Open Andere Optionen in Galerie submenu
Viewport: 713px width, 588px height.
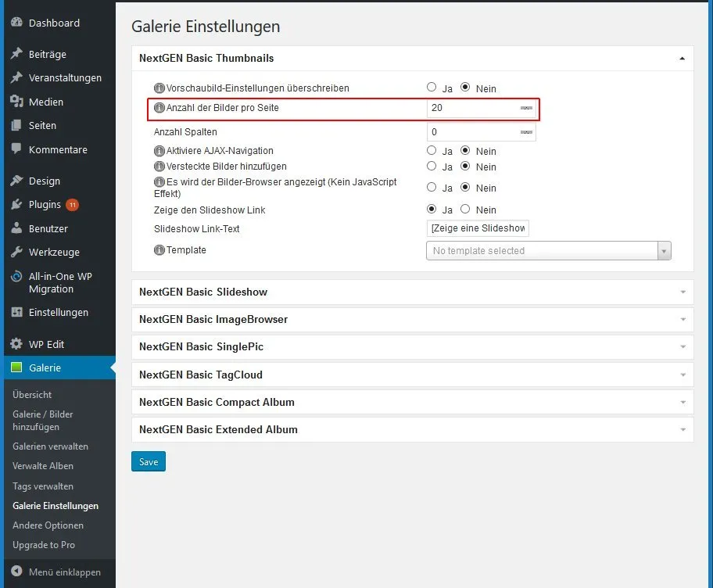pos(48,525)
